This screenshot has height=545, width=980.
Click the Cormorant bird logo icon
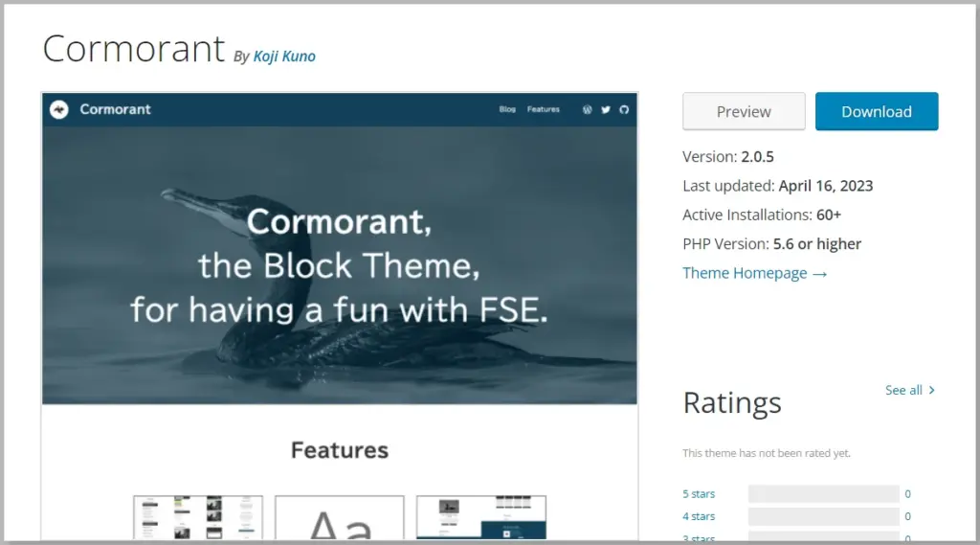coord(58,109)
